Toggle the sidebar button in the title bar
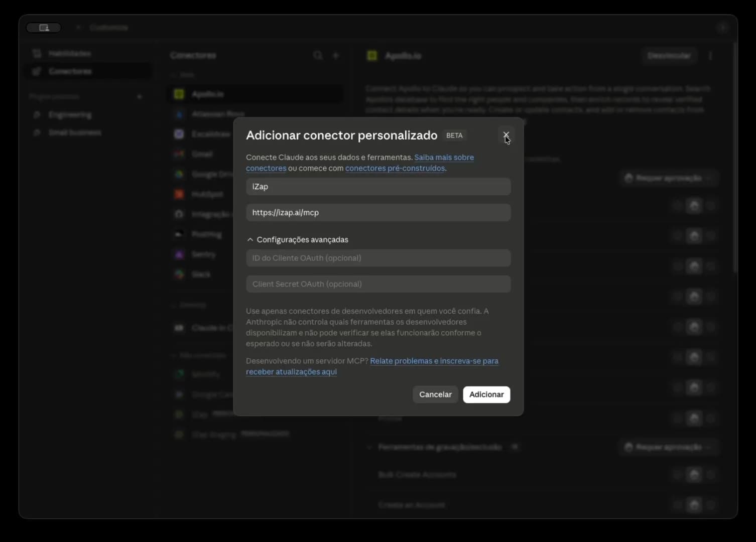Image resolution: width=756 pixels, height=542 pixels. [44, 28]
